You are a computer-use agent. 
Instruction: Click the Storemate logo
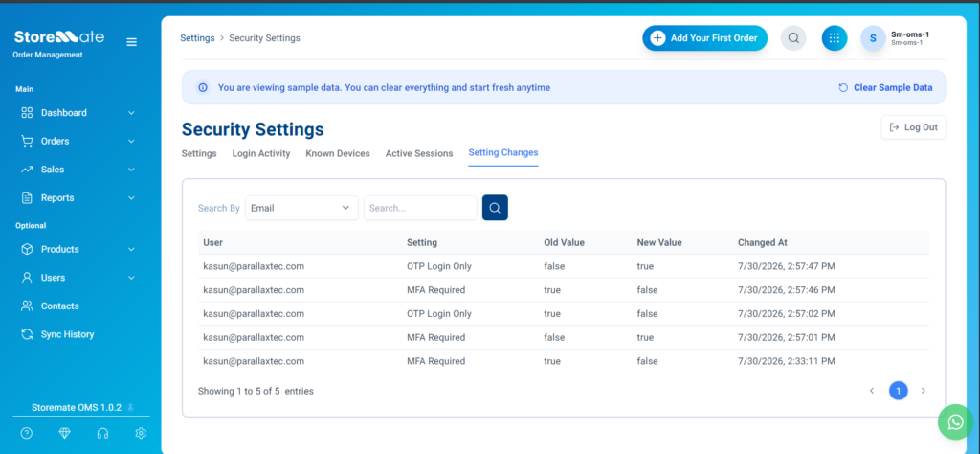click(59, 37)
